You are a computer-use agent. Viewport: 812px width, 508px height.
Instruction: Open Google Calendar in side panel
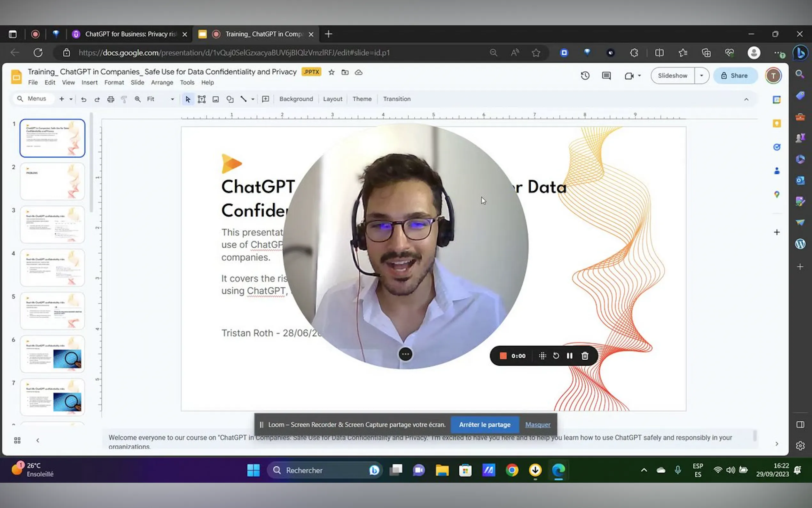[777, 99]
